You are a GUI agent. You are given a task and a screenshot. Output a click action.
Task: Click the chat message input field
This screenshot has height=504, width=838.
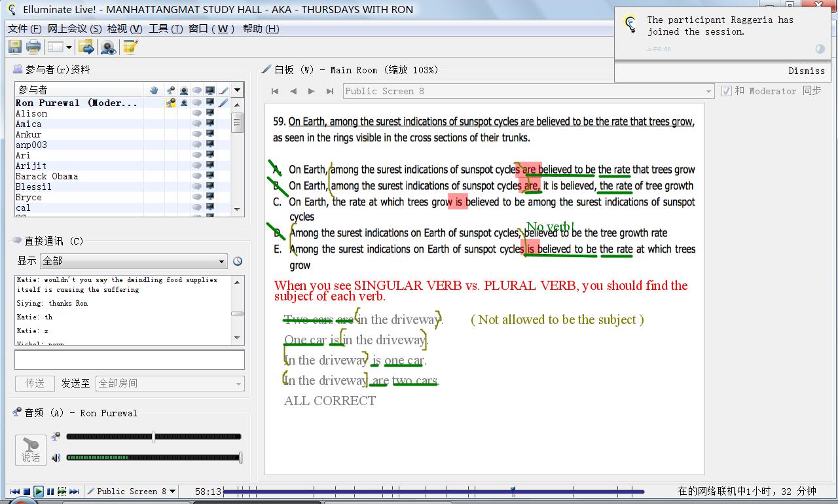click(x=130, y=359)
